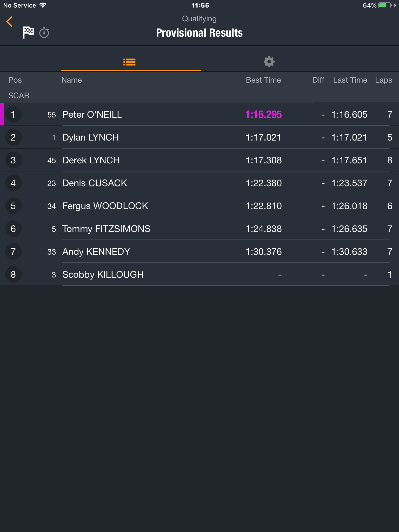Select Derek LYNCH entry
Screen dimensions: 399x532
click(199, 160)
